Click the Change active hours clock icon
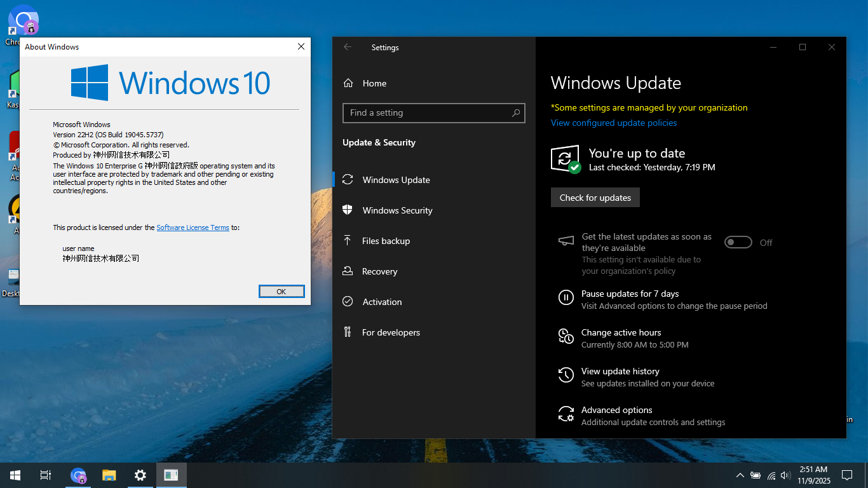The image size is (868, 488). coord(566,336)
